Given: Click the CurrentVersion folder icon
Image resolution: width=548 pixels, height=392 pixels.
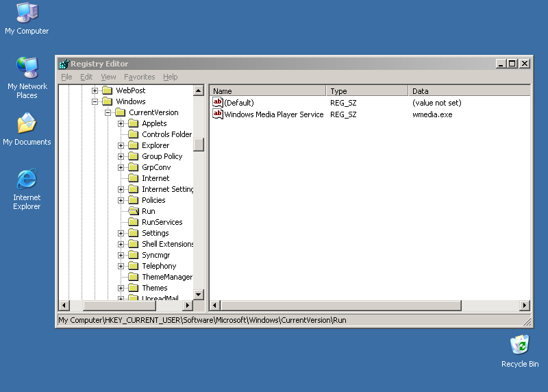Looking at the screenshot, I should pyautogui.click(x=121, y=112).
